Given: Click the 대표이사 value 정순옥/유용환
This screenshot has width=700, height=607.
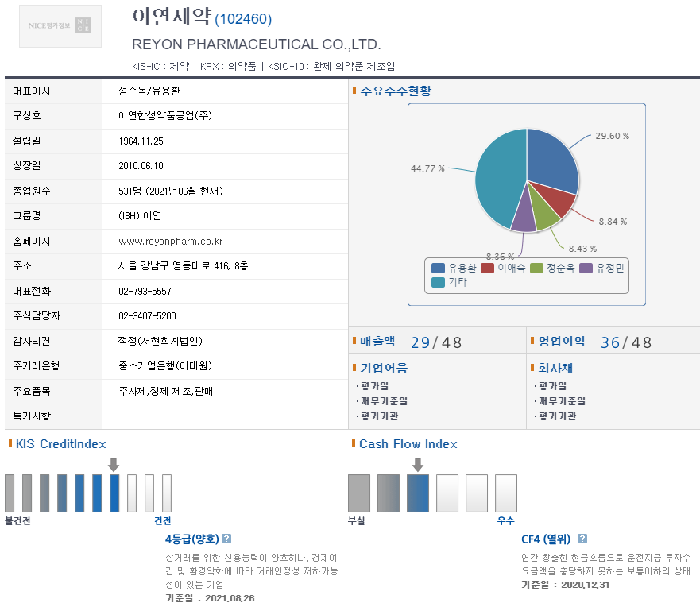Looking at the screenshot, I should pyautogui.click(x=149, y=91).
